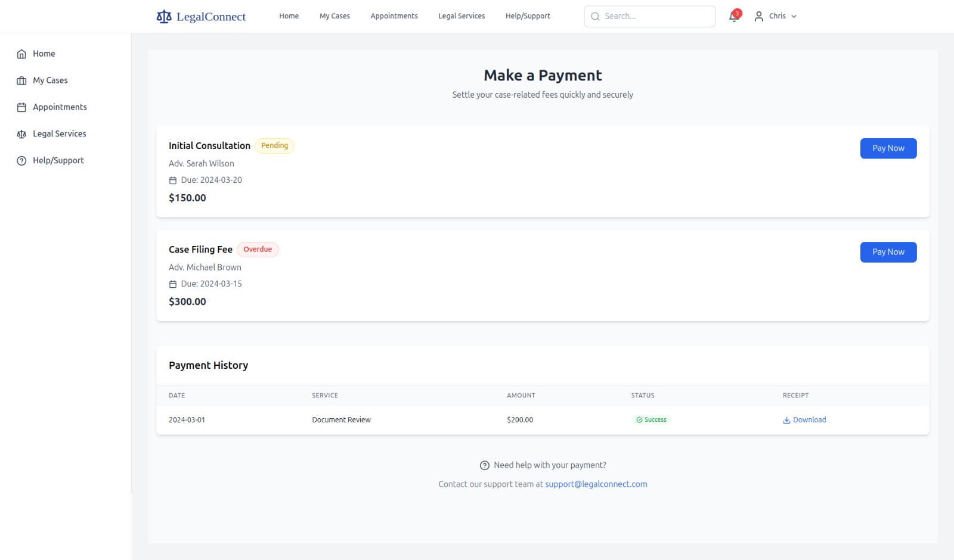Click the RECEIPT column header
Screen dimensions: 954x560
[796, 396]
